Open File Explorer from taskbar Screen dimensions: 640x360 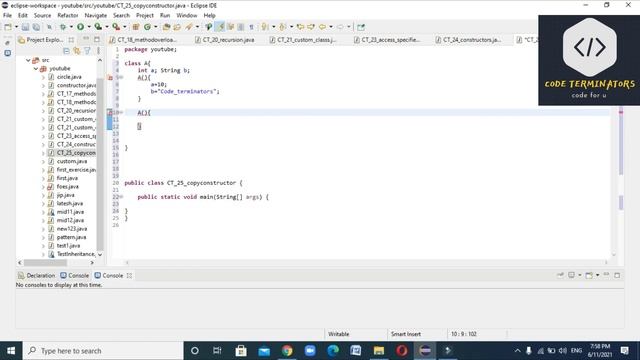point(379,351)
